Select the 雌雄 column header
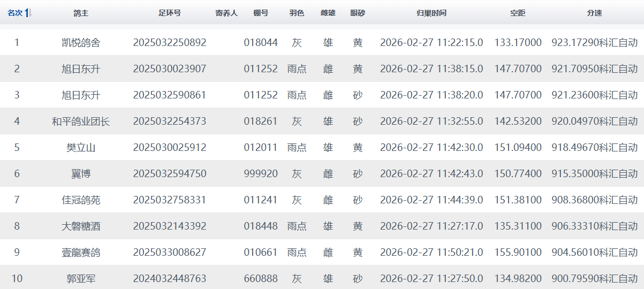Screen dimensions: 644x289 coord(328,13)
